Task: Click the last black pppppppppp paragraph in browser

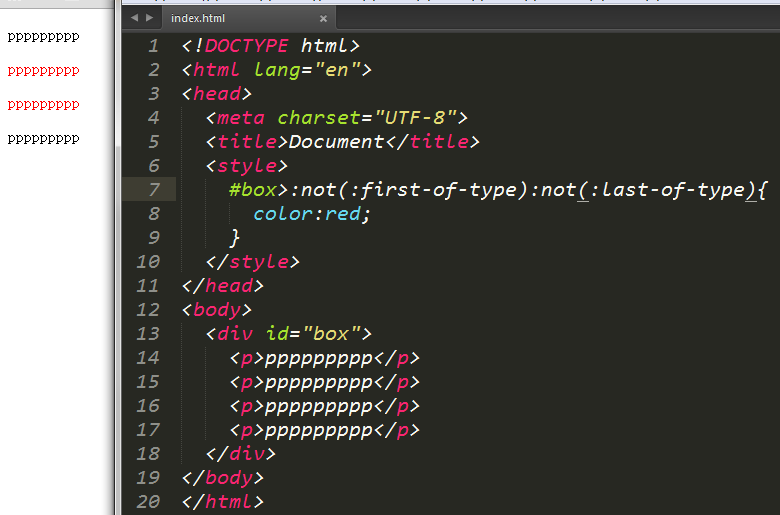Action: click(x=43, y=138)
